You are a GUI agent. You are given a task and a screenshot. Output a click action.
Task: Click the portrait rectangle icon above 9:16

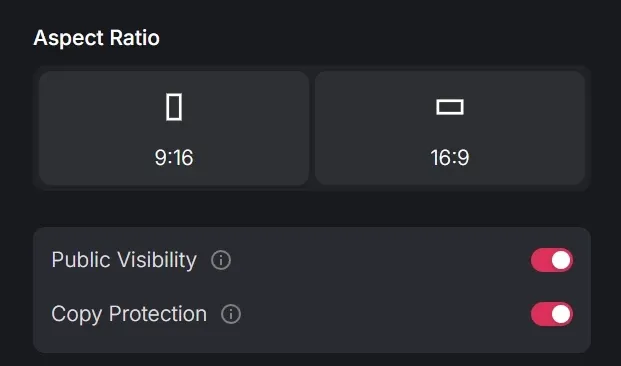(174, 107)
